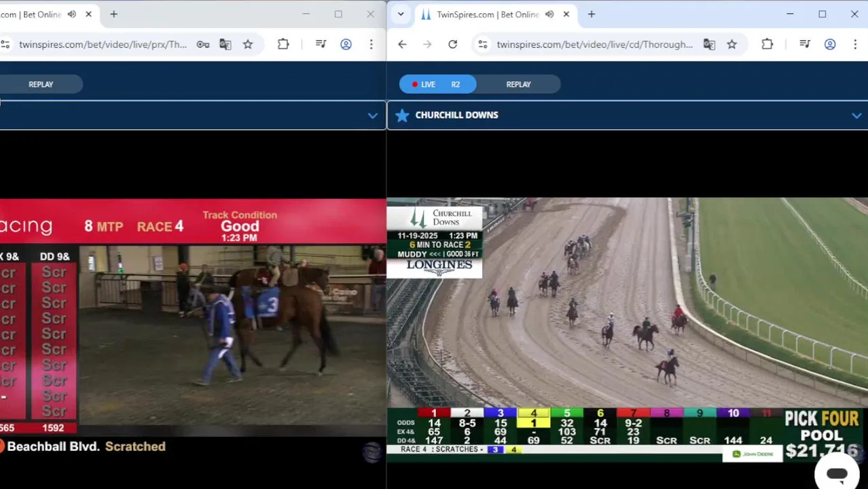Close the right window's TwinSpires tab

click(566, 14)
